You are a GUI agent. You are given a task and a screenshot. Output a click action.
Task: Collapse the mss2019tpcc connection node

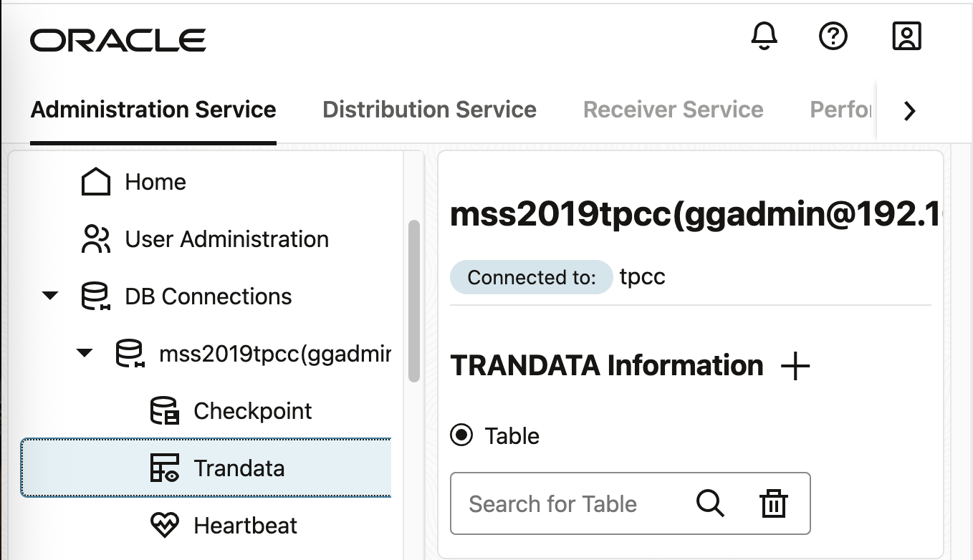(85, 353)
